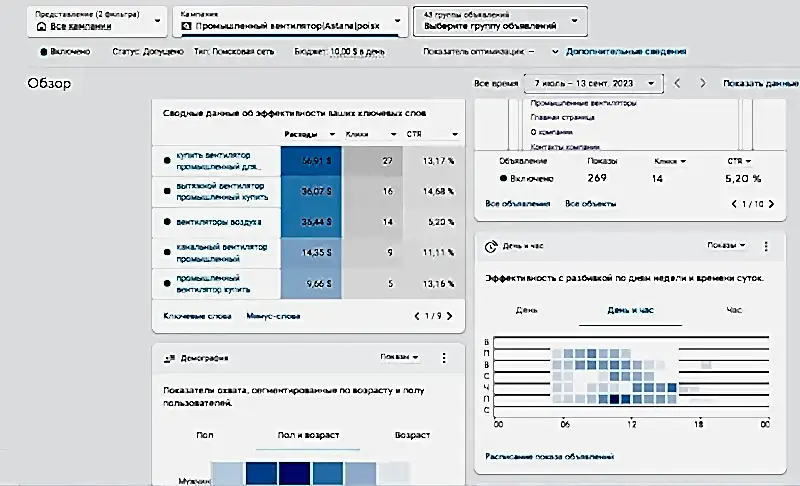This screenshot has height=486, width=800.
Task: Click the 14,68 % CTR value
Action: point(438,191)
